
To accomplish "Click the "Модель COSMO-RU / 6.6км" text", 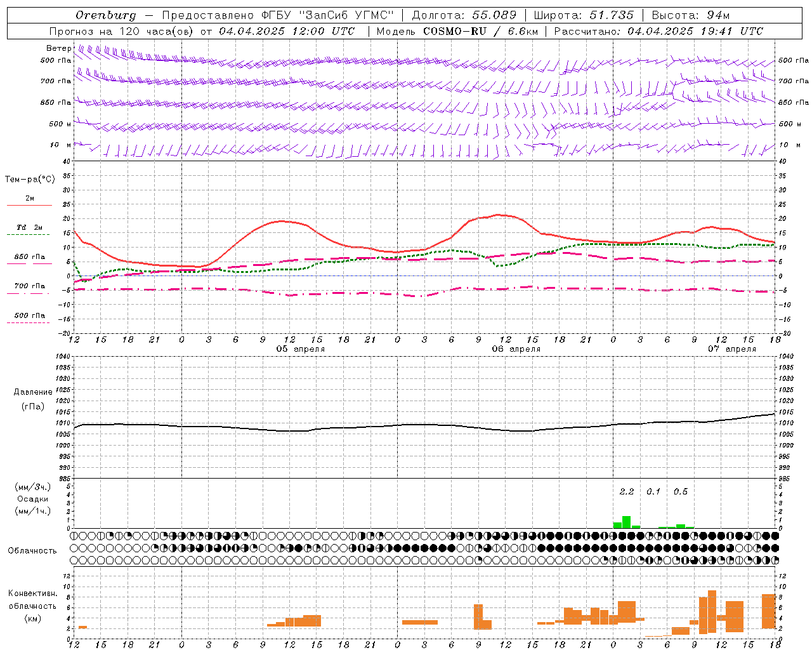I will 457,31.
